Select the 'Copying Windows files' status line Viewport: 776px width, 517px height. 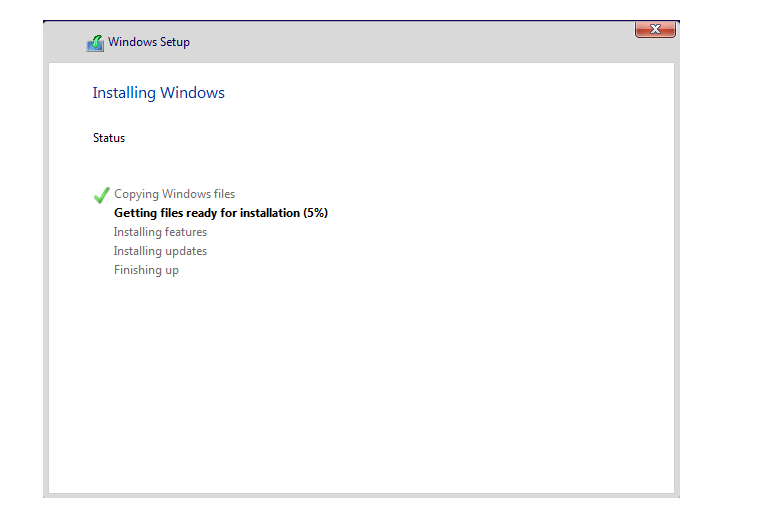[174, 194]
